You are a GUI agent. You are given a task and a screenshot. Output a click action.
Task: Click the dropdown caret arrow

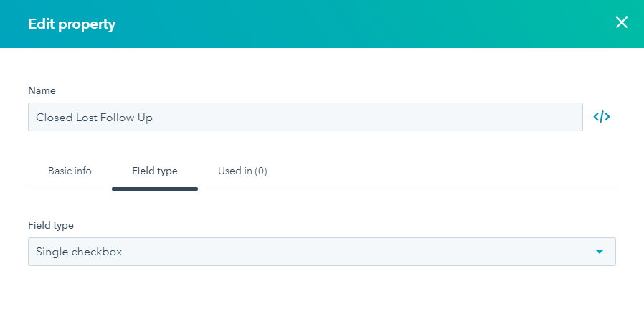[600, 252]
